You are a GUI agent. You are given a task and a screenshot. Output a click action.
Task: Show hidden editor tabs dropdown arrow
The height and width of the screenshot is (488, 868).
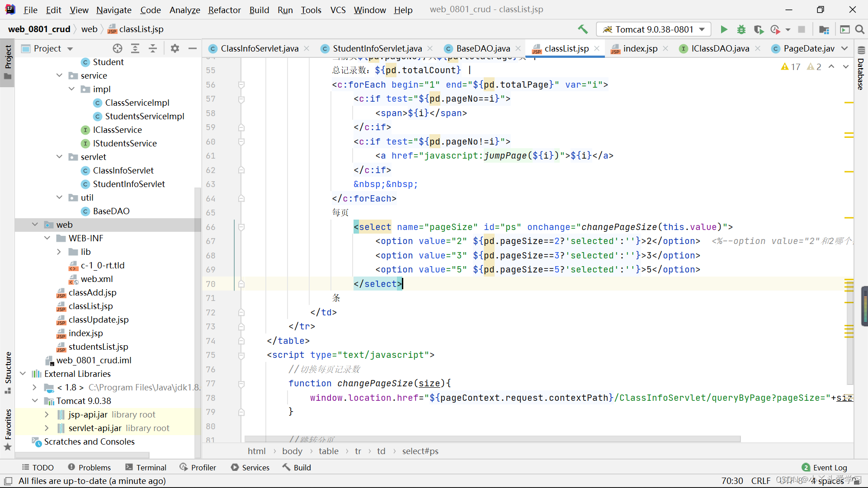844,48
